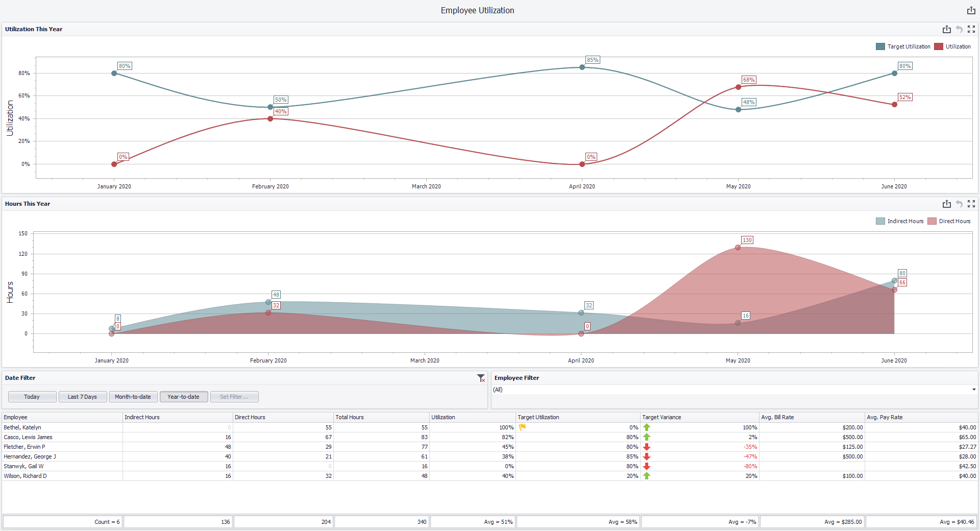Select employee Fletcher, Erwin P
Image resolution: width=980 pixels, height=531 pixels.
24,447
